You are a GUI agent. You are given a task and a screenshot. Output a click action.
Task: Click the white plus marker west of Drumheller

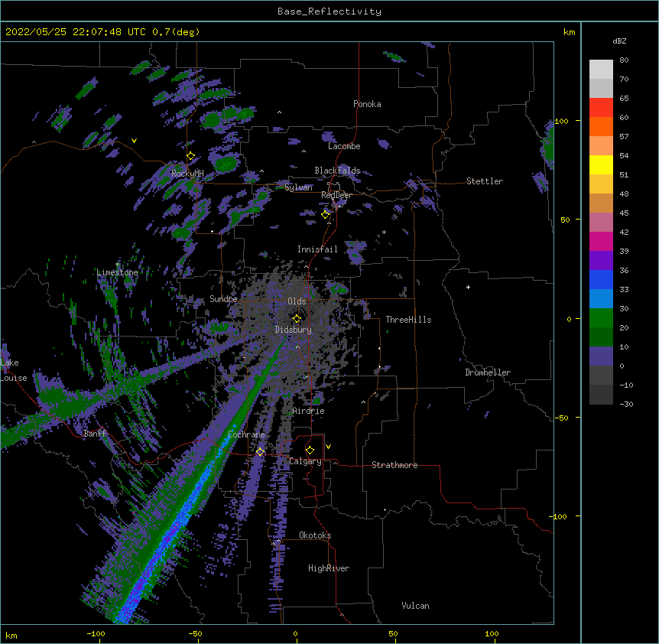[468, 287]
